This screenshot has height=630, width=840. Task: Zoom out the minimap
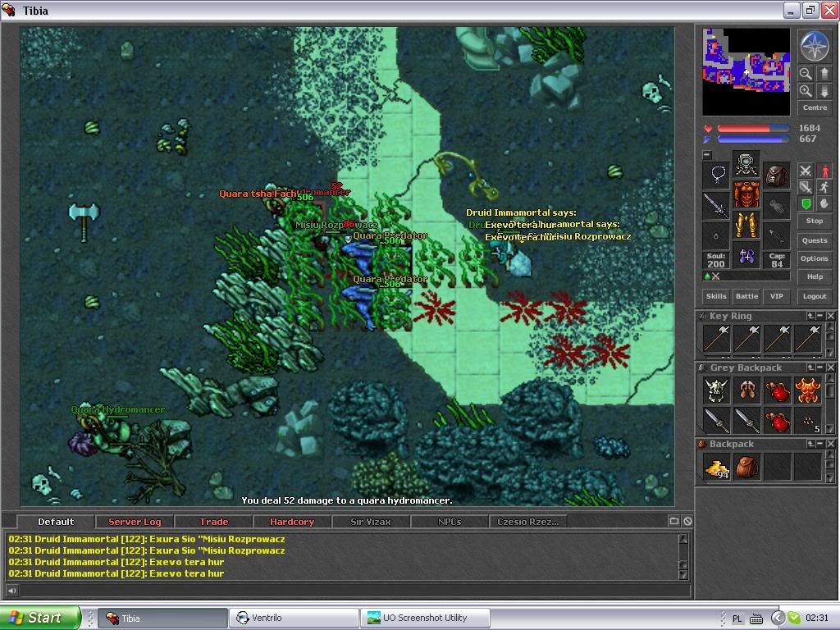806,73
